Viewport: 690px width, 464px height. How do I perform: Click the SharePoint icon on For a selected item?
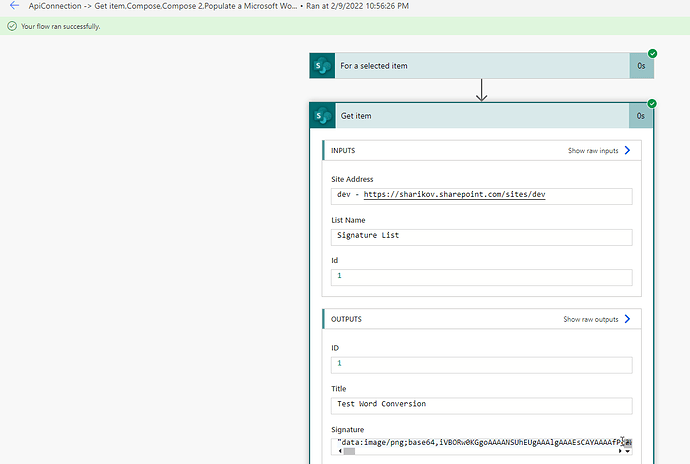pyautogui.click(x=323, y=66)
